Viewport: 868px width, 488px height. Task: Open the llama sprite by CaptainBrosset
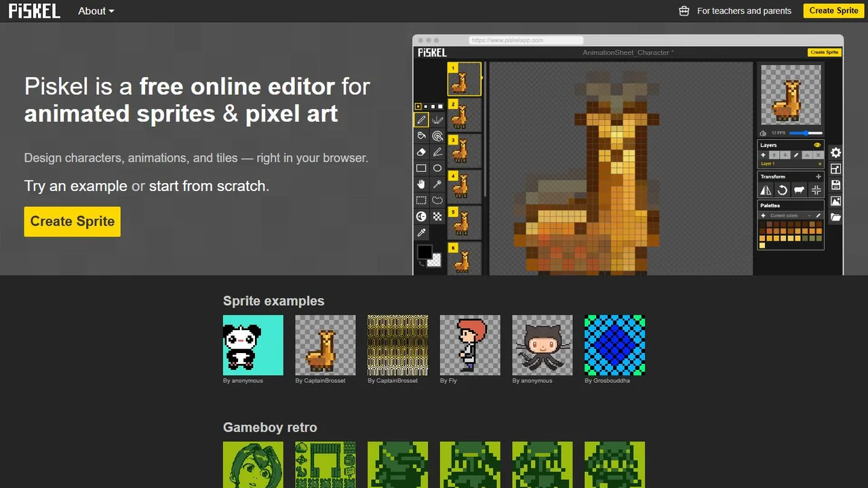325,345
